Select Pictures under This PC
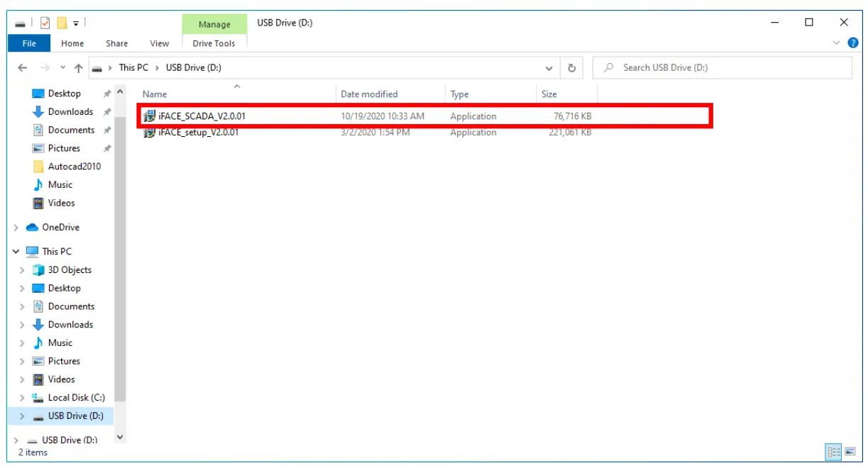Image resolution: width=868 pixels, height=468 pixels. pyautogui.click(x=64, y=361)
